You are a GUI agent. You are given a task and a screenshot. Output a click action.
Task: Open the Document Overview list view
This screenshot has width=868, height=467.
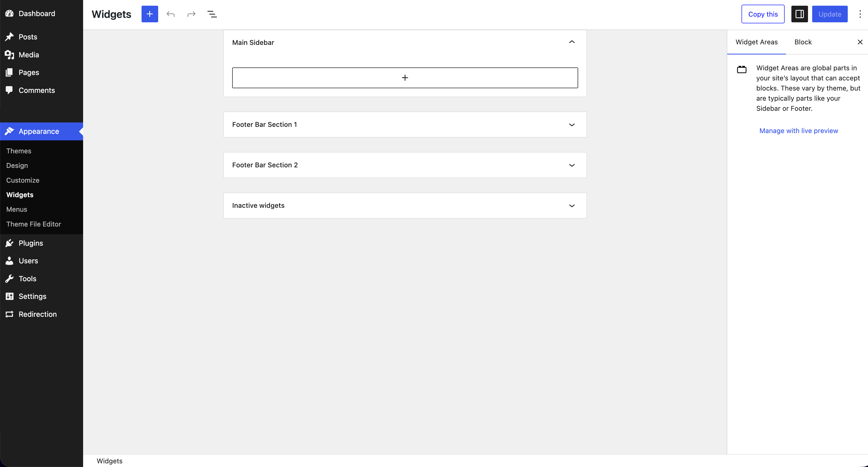point(212,14)
